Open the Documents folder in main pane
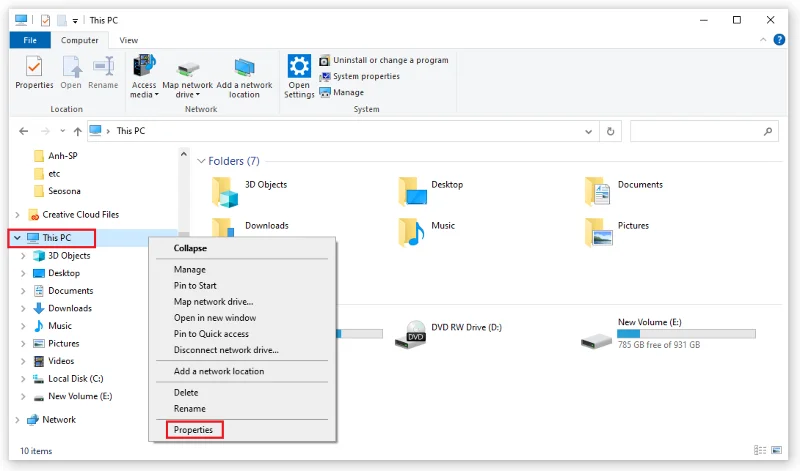Viewport: 800px width, 471px height. pos(623,191)
